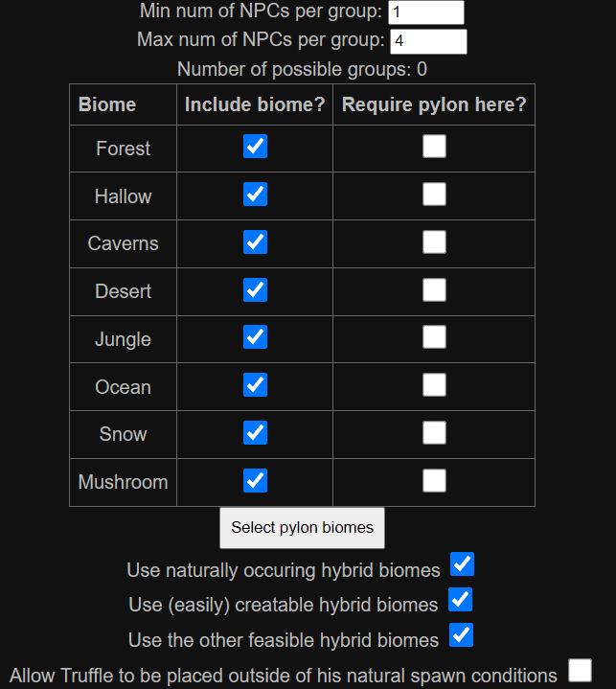Toggle Include biome for Snow
The width and height of the screenshot is (616, 689).
click(x=255, y=433)
